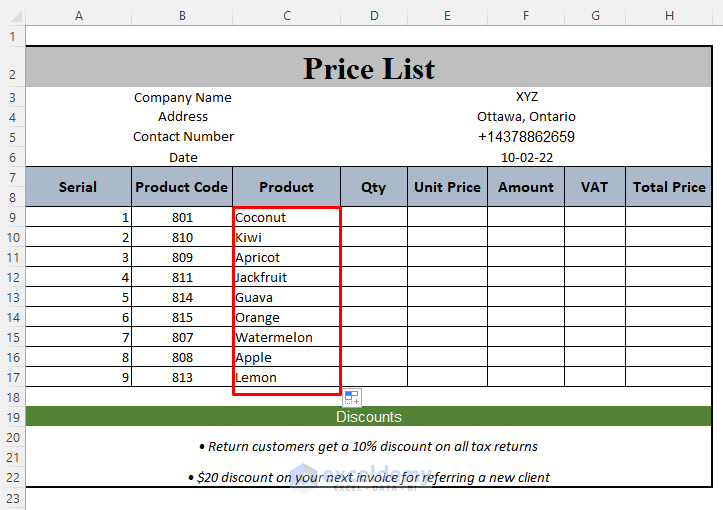Click the 10% return customers discount line
This screenshot has width=723, height=510.
click(368, 446)
